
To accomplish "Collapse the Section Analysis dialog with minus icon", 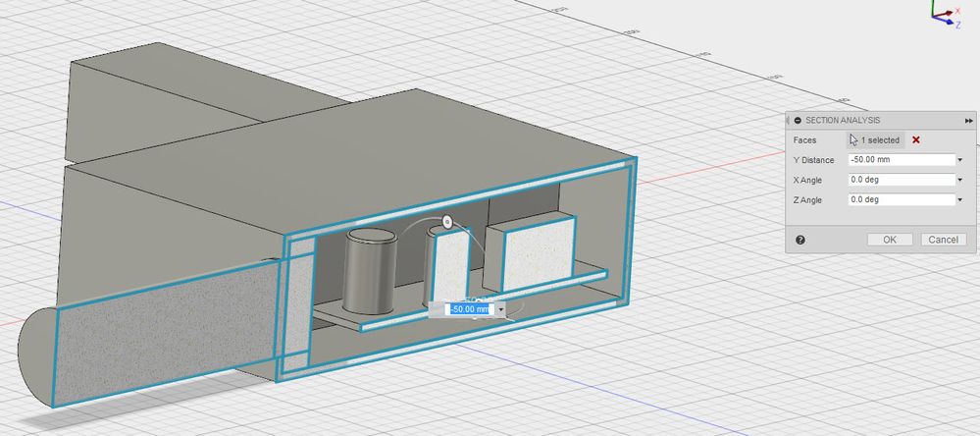I will (797, 120).
